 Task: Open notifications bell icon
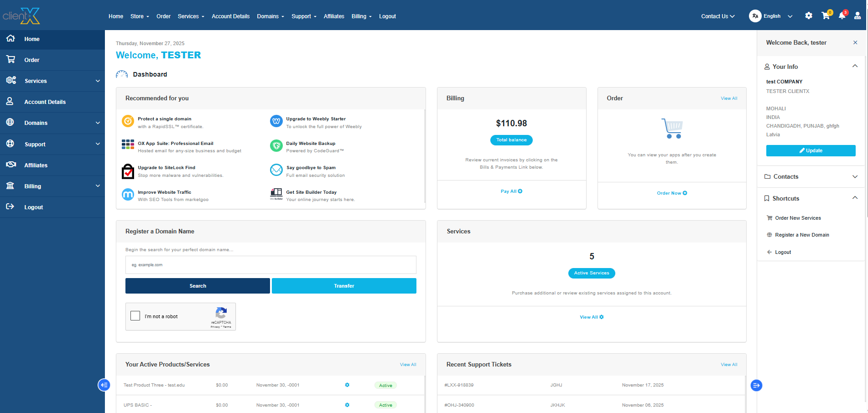(842, 16)
